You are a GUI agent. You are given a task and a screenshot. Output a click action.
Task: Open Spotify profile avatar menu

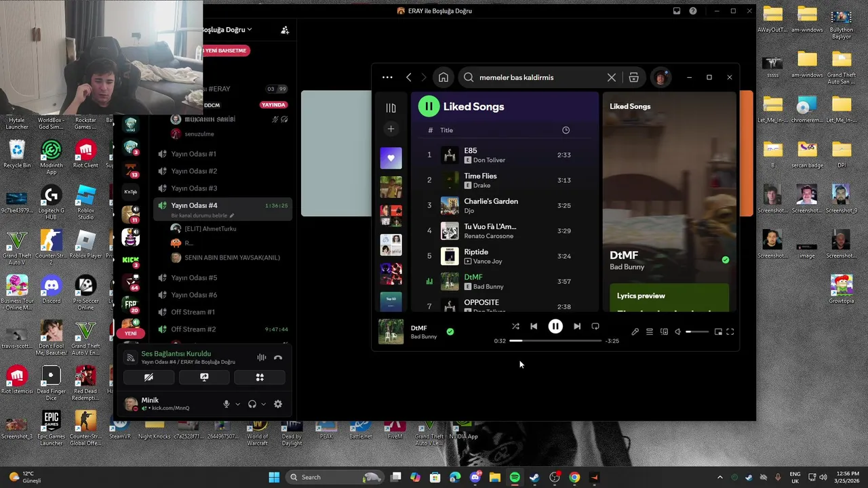pos(661,77)
